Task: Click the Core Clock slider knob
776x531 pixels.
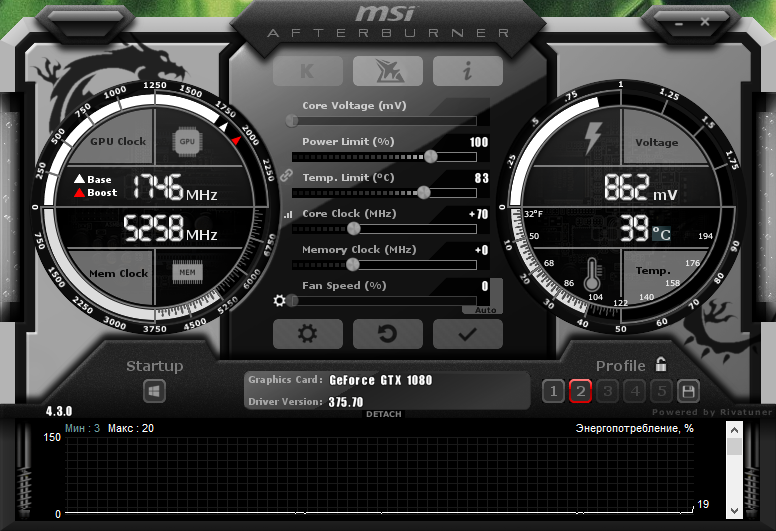Action: click(353, 229)
